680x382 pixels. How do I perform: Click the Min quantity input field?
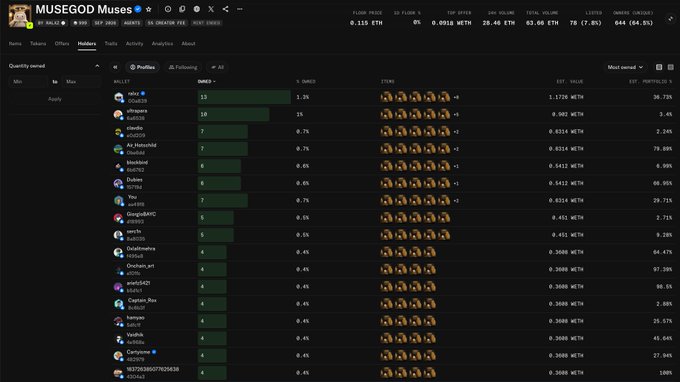(x=29, y=82)
